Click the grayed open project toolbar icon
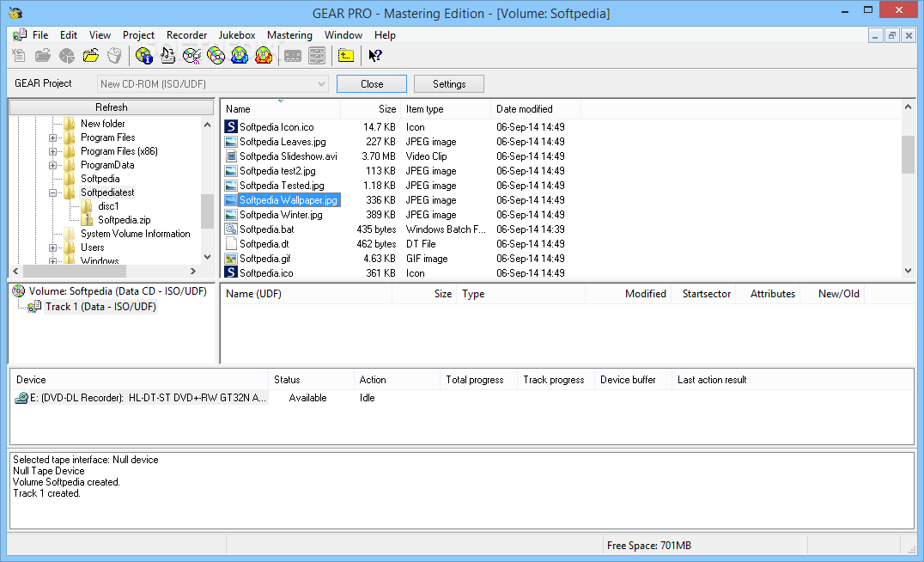This screenshot has height=562, width=924. tap(42, 56)
